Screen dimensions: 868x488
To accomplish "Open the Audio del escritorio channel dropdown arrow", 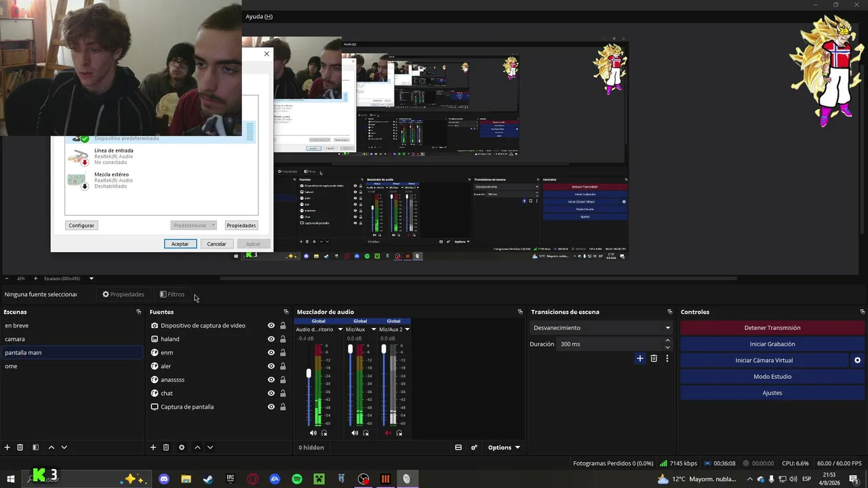I will (339, 329).
